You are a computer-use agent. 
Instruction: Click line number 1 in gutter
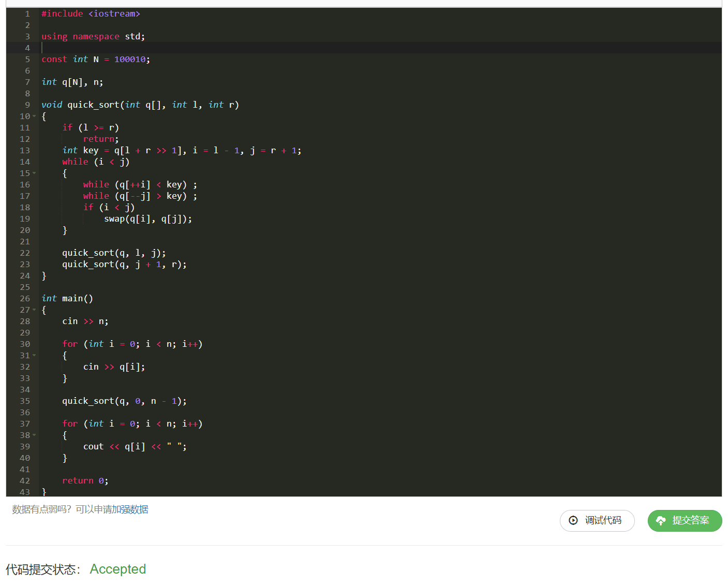tap(27, 13)
